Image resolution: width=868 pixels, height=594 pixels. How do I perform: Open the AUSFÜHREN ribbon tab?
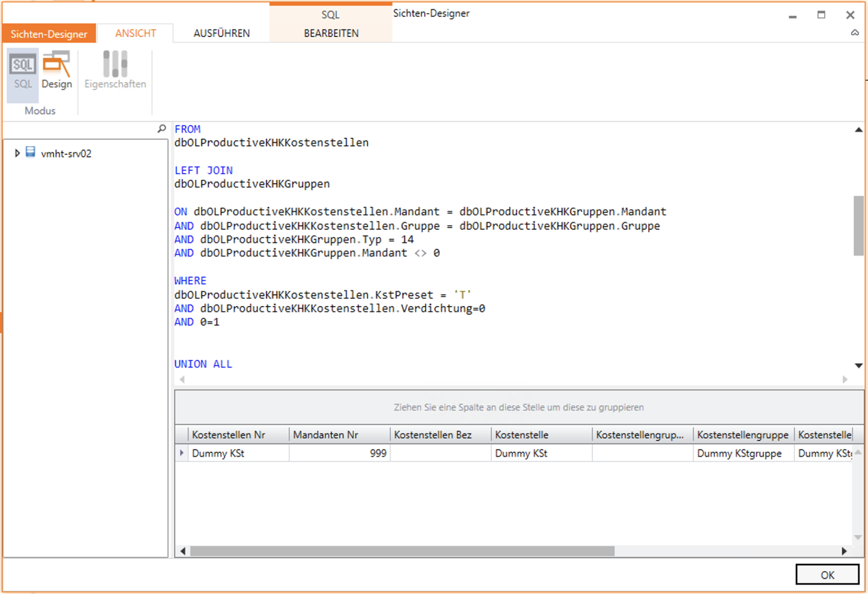pos(221,33)
